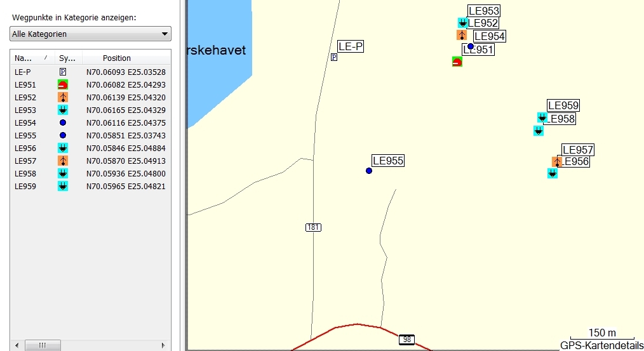The image size is (644, 351).
Task: Click the LE955 blue dot waypoint on map
Action: (369, 171)
